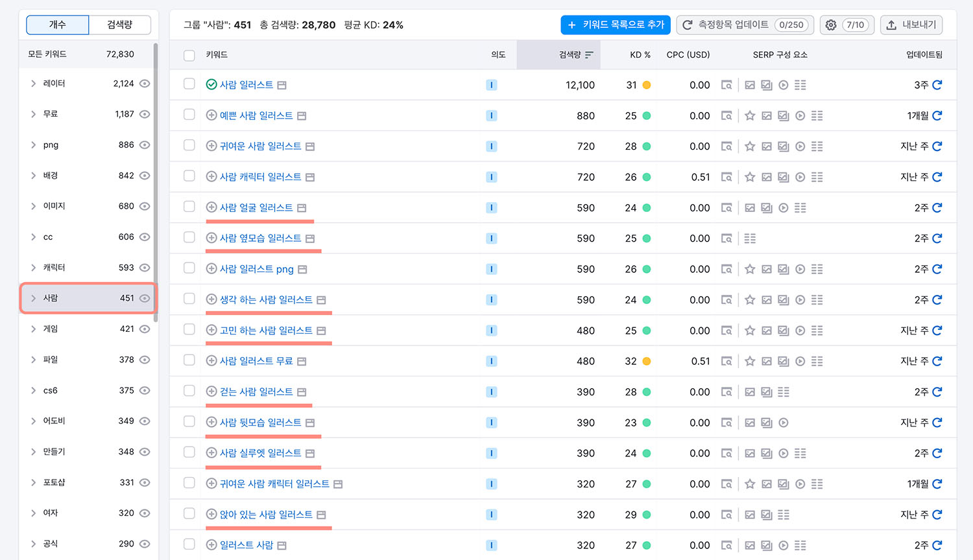This screenshot has width=973, height=560.
Task: Refresh metrics for 사람 캐릭터 일러스트 row
Action: pos(937,177)
